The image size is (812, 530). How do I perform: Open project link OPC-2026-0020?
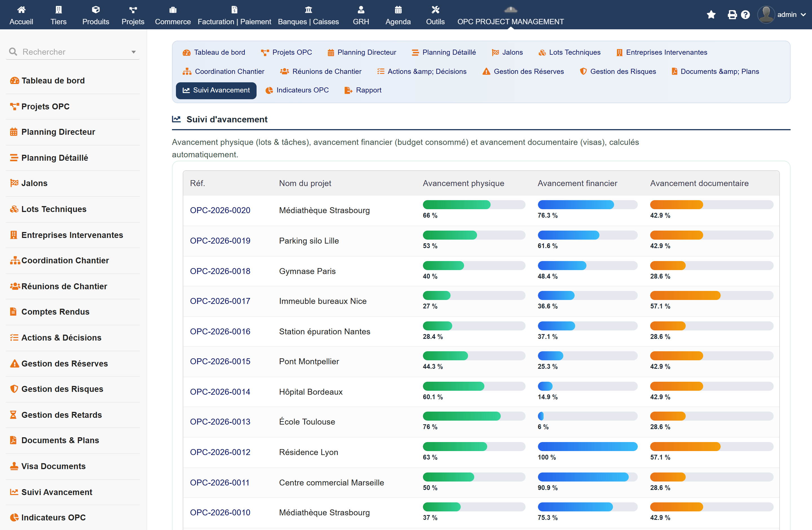tap(220, 210)
